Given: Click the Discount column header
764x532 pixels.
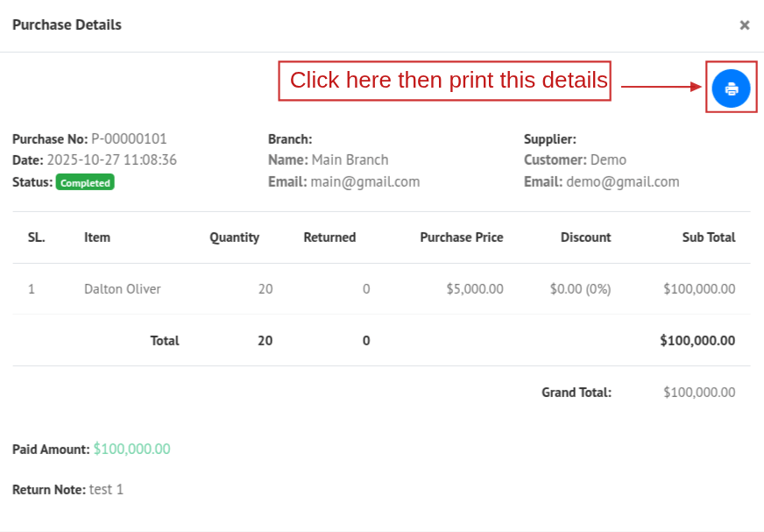Looking at the screenshot, I should pyautogui.click(x=585, y=238).
